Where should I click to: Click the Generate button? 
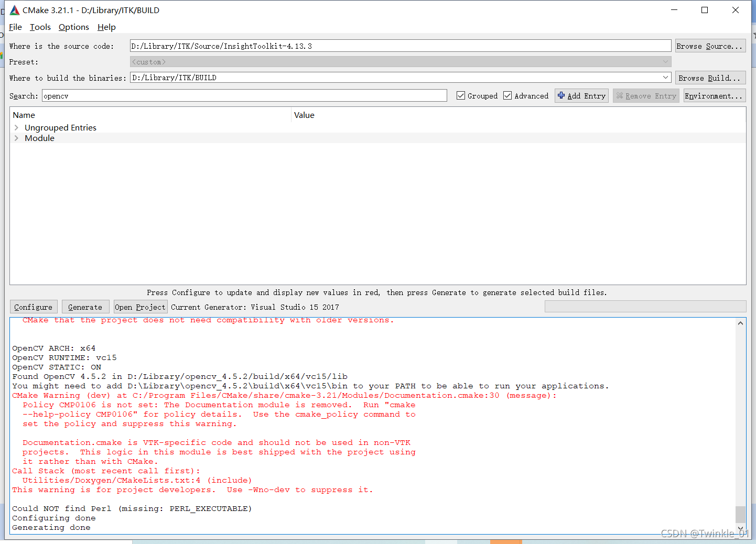tap(85, 307)
